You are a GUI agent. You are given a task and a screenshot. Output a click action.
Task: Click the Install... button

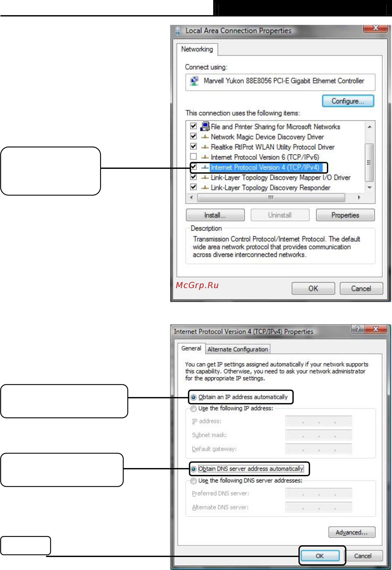tap(215, 215)
